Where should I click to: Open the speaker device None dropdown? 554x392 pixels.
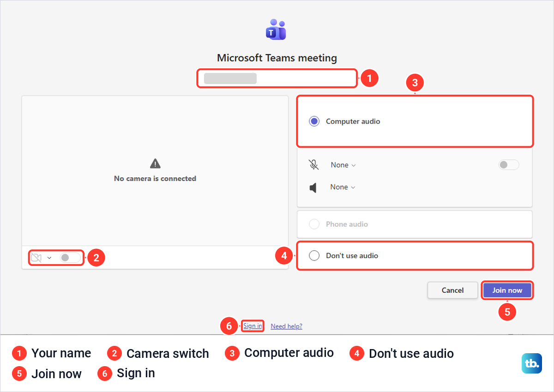pos(343,187)
